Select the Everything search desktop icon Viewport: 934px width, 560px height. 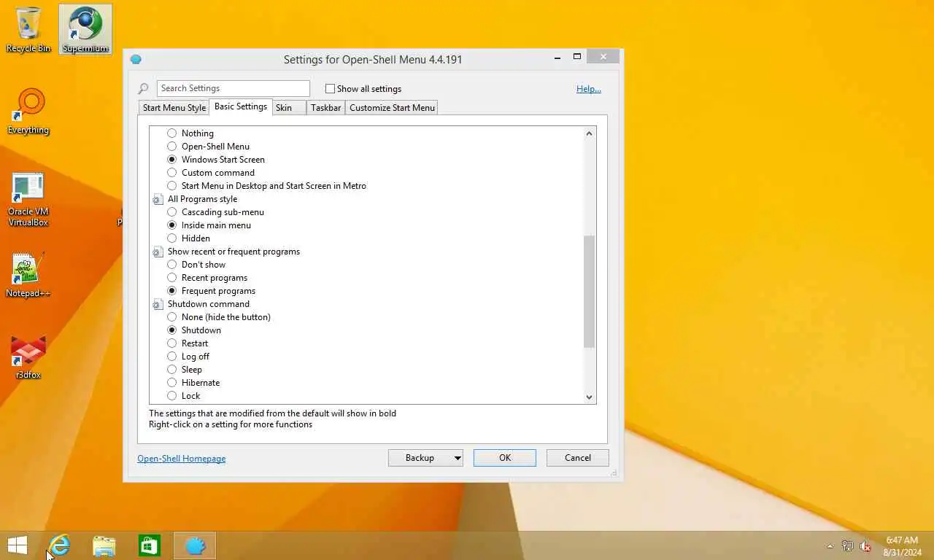tap(28, 112)
